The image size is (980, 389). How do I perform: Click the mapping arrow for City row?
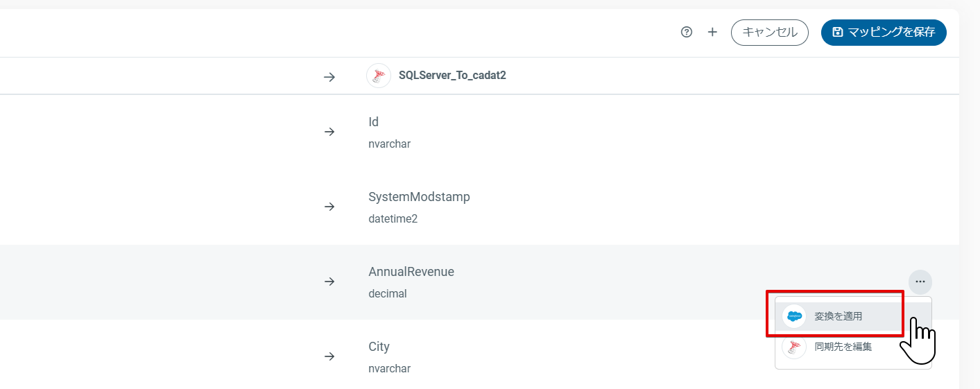click(x=329, y=356)
